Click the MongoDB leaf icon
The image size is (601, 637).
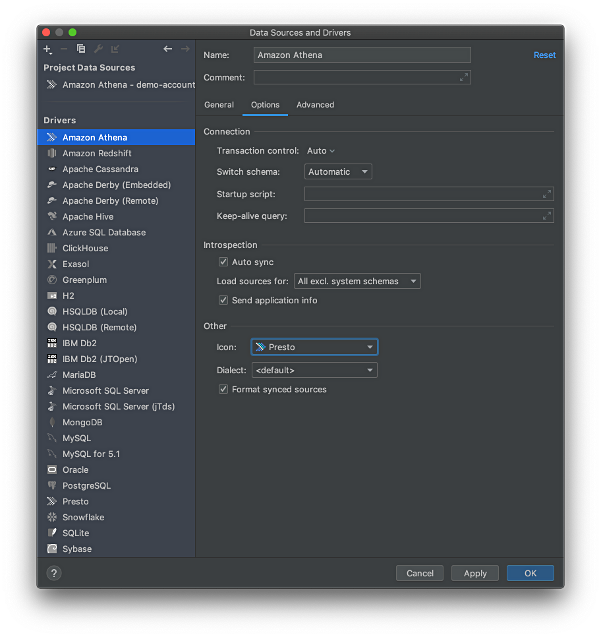pos(52,422)
